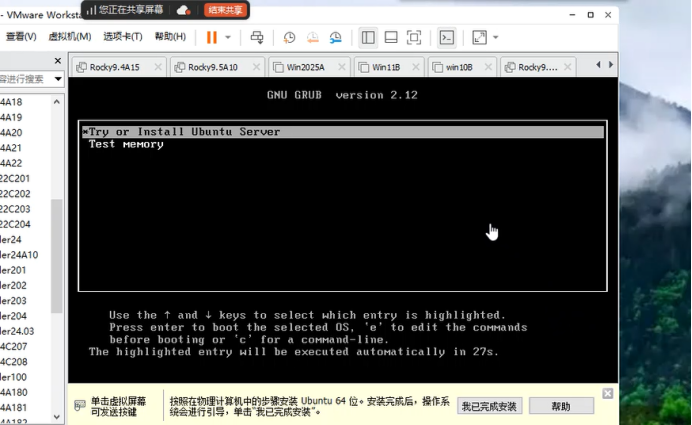The image size is (692, 425).
Task: Open the 虚拟机(M) menu
Action: [69, 37]
